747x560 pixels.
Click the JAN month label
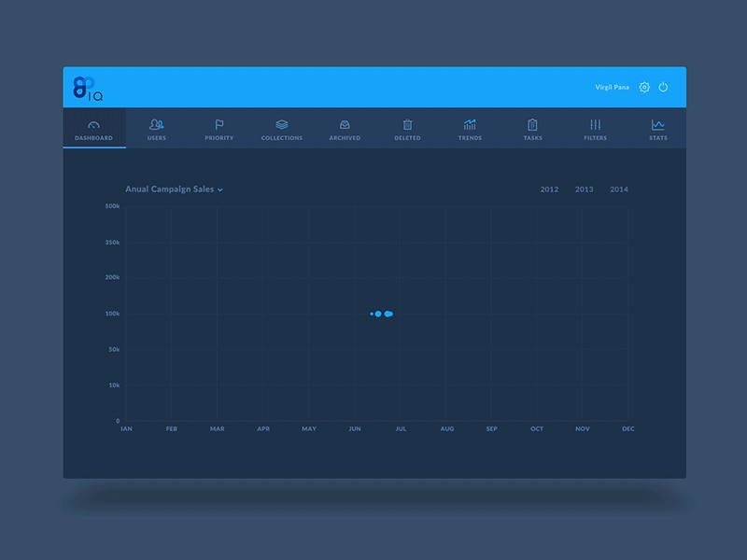point(126,429)
